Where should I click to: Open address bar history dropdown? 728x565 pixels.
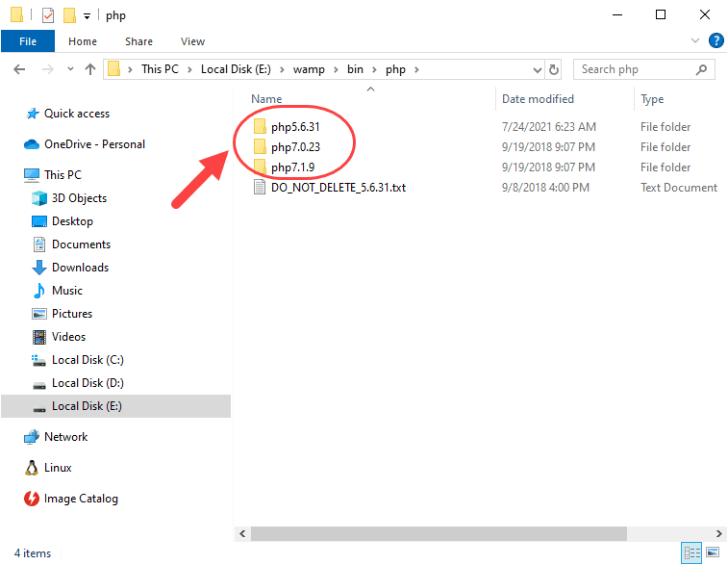(x=538, y=70)
